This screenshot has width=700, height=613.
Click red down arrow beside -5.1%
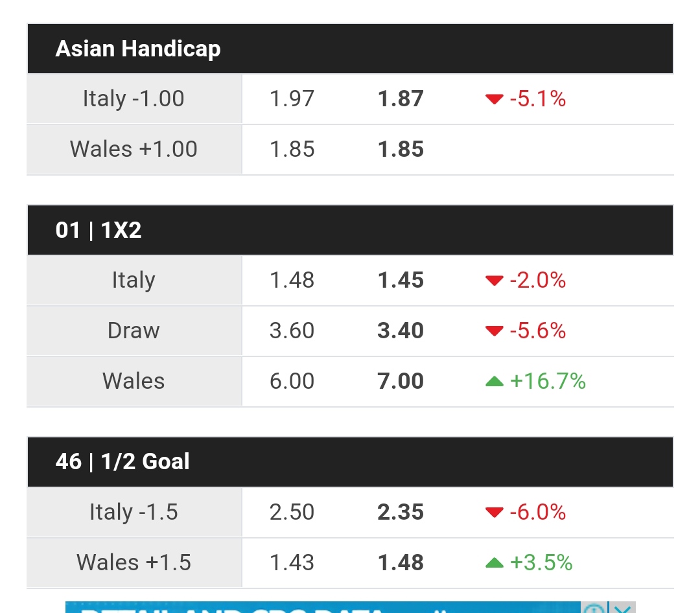coord(494,99)
